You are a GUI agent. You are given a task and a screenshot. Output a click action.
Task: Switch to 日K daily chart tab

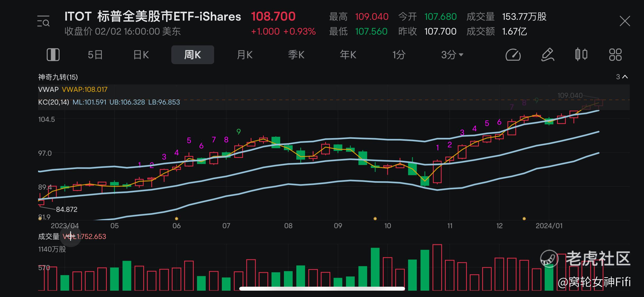141,55
